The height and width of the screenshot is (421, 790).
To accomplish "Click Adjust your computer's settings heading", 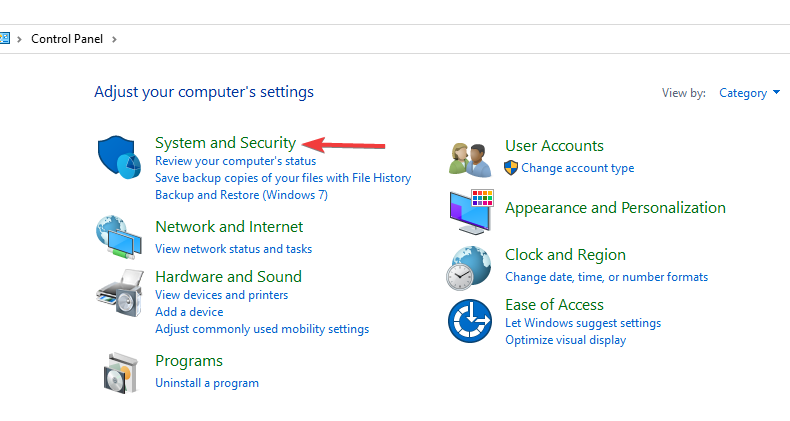I will pos(204,92).
